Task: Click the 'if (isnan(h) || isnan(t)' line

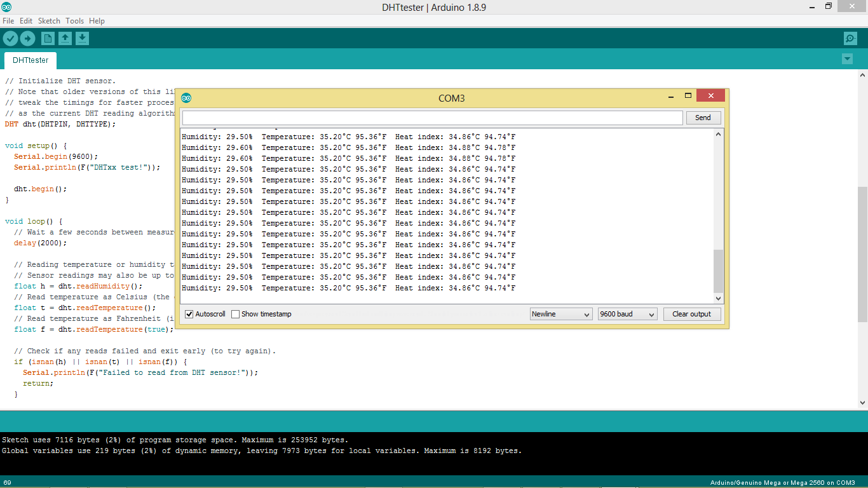Action: click(100, 362)
